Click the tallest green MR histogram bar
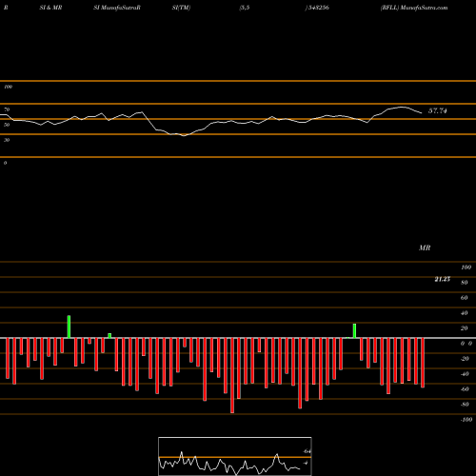The height and width of the screenshot is (476, 476). click(69, 327)
